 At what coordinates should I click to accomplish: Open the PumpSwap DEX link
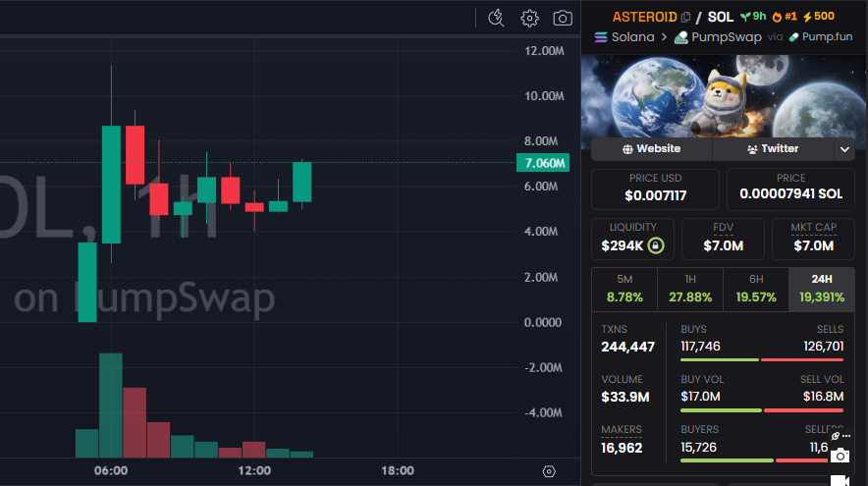click(718, 37)
